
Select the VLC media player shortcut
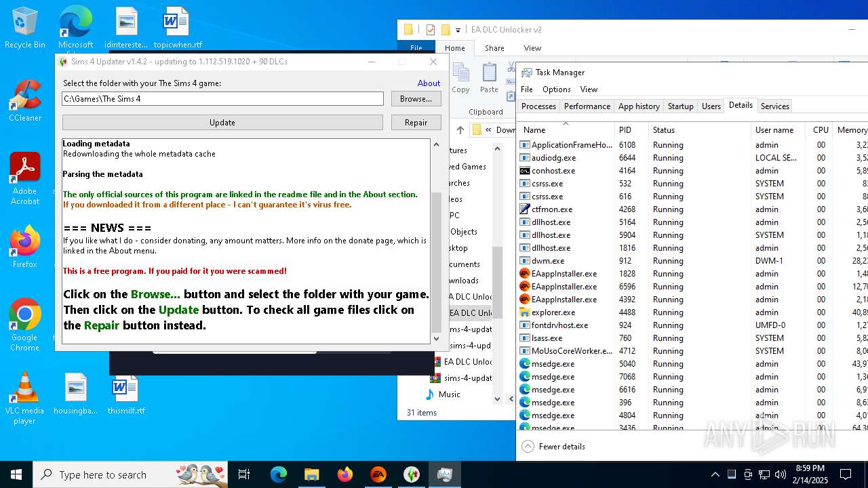[x=25, y=399]
